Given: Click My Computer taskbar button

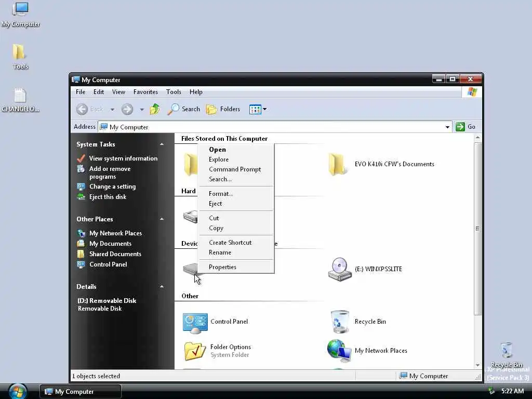Looking at the screenshot, I should (81, 392).
